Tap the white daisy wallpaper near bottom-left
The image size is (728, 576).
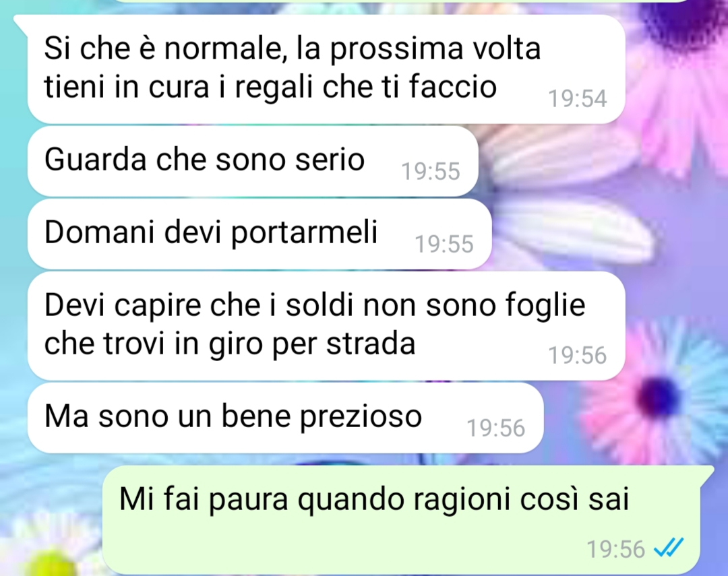(51, 548)
